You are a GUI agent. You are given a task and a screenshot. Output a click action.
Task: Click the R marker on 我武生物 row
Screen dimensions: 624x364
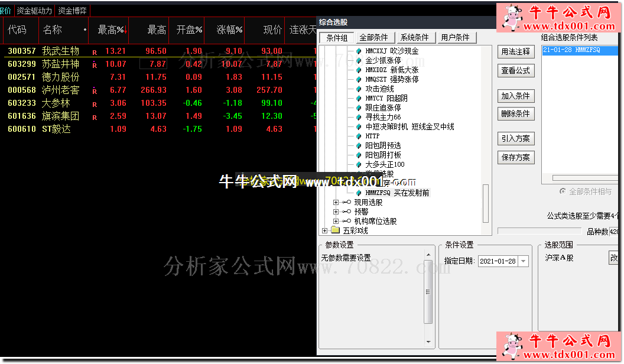point(95,52)
